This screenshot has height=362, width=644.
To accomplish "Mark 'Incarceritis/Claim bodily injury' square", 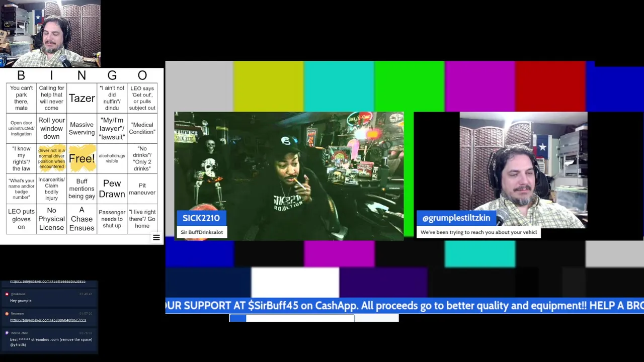I will 51,189.
